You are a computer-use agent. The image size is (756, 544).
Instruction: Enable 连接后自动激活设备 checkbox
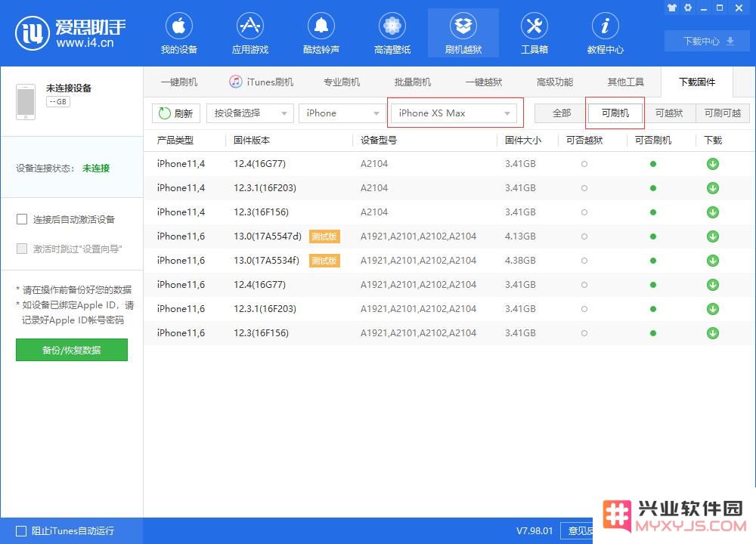[x=22, y=219]
